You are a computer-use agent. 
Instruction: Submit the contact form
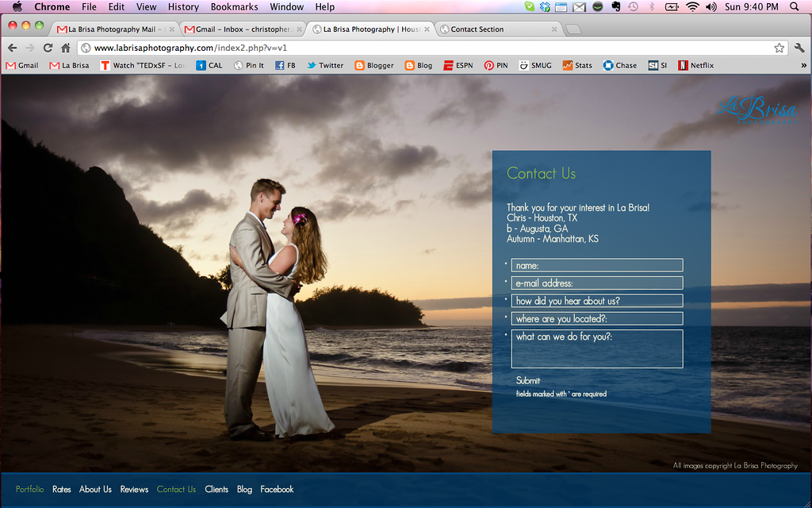coord(527,380)
